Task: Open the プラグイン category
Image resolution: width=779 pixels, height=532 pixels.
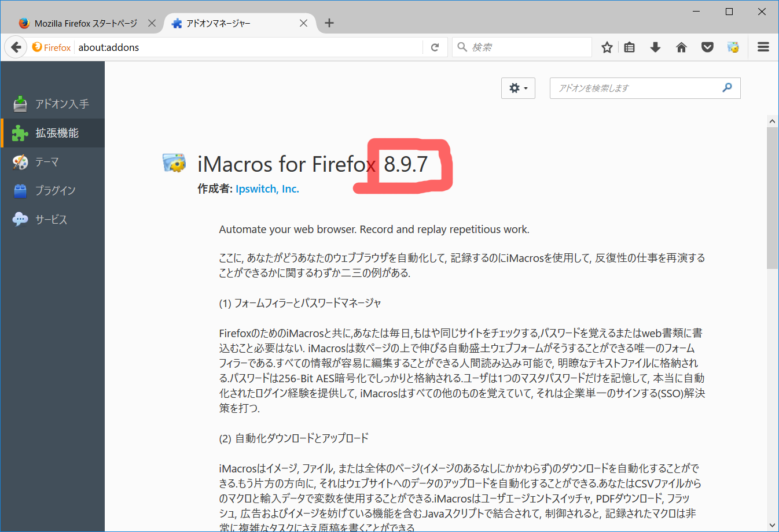Action: point(54,190)
